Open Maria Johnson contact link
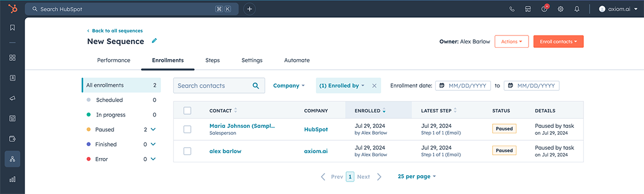Viewport: 644px width, 194px height. click(242, 126)
